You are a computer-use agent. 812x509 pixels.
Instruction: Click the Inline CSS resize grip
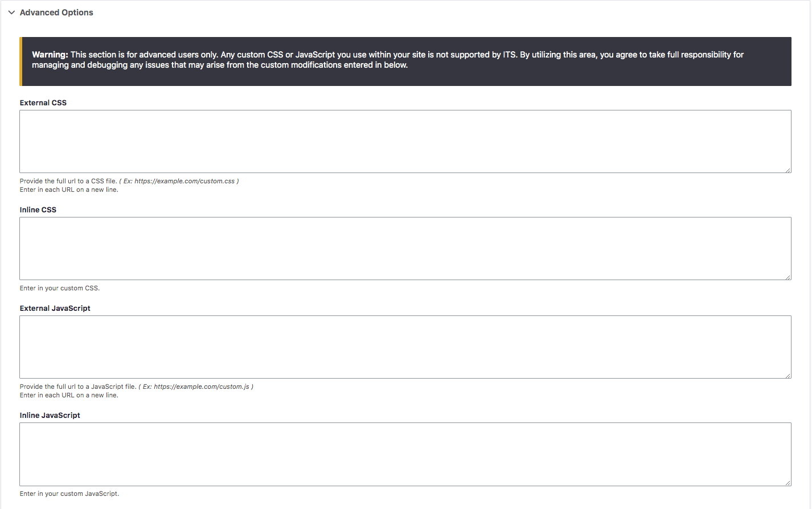[788, 277]
